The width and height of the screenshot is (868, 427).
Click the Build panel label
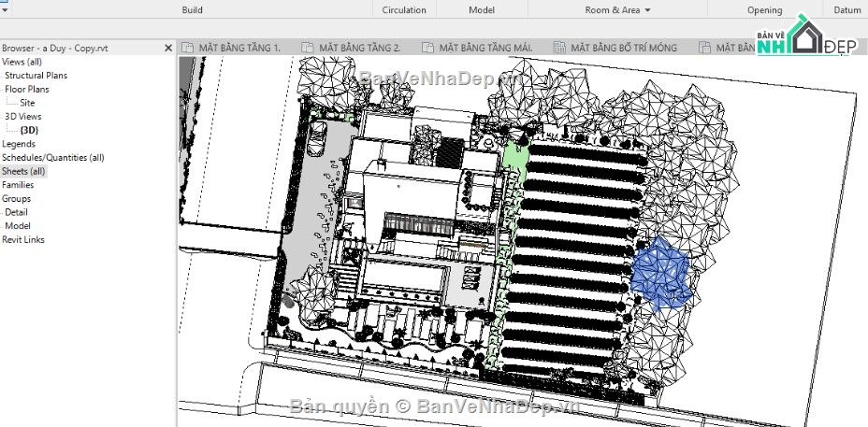pos(192,10)
